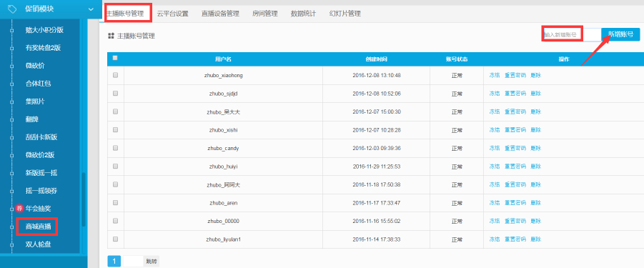Click 删除 in the zhubo_xishi row
Screen dimensions: 644x268
click(x=535, y=130)
